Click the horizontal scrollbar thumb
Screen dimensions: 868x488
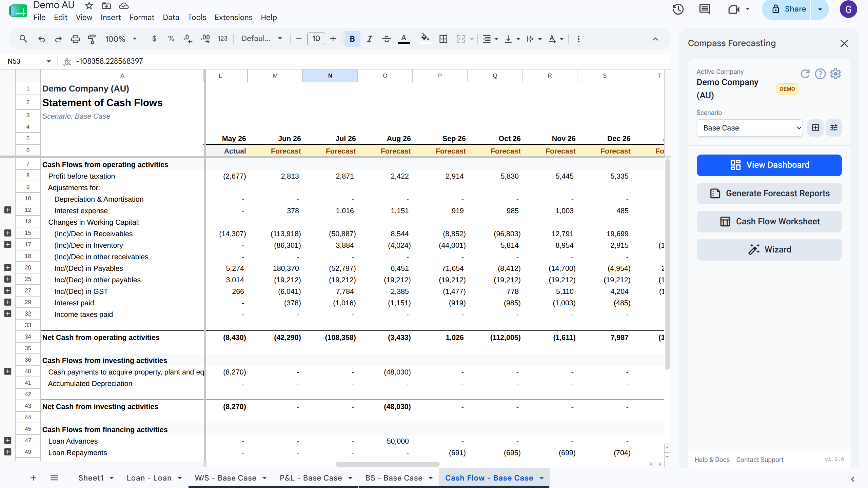pos(388,464)
